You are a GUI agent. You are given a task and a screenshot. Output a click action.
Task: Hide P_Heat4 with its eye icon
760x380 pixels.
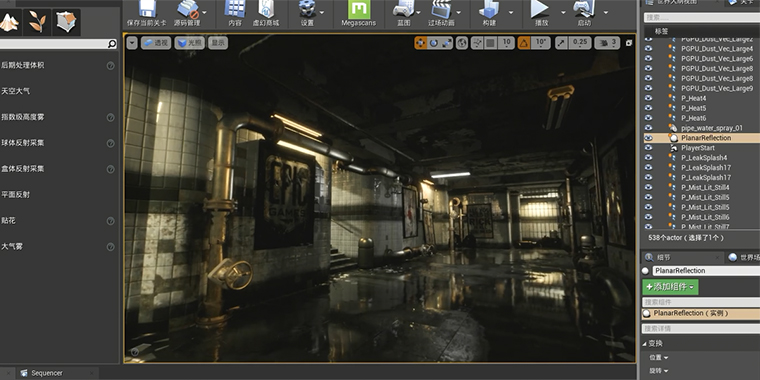click(x=649, y=98)
